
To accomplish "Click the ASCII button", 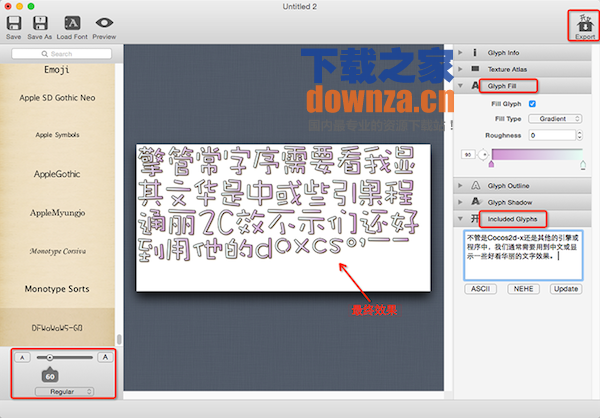I will (481, 289).
